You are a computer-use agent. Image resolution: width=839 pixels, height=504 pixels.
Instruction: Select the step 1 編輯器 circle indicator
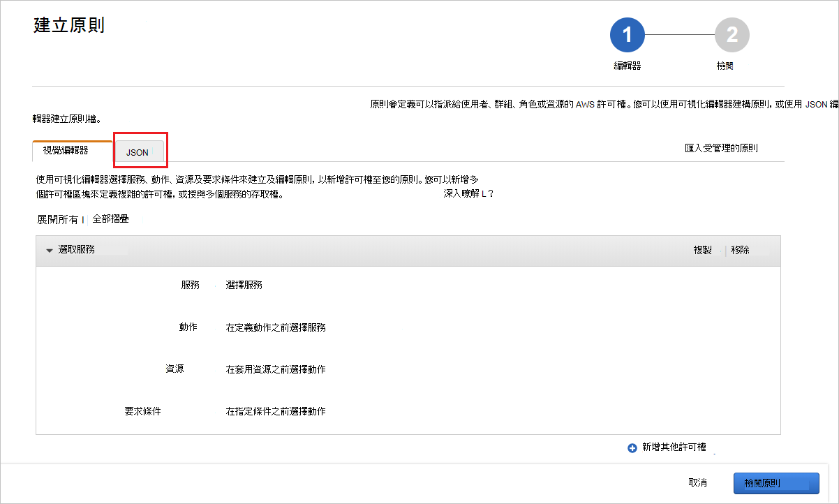[x=627, y=34]
